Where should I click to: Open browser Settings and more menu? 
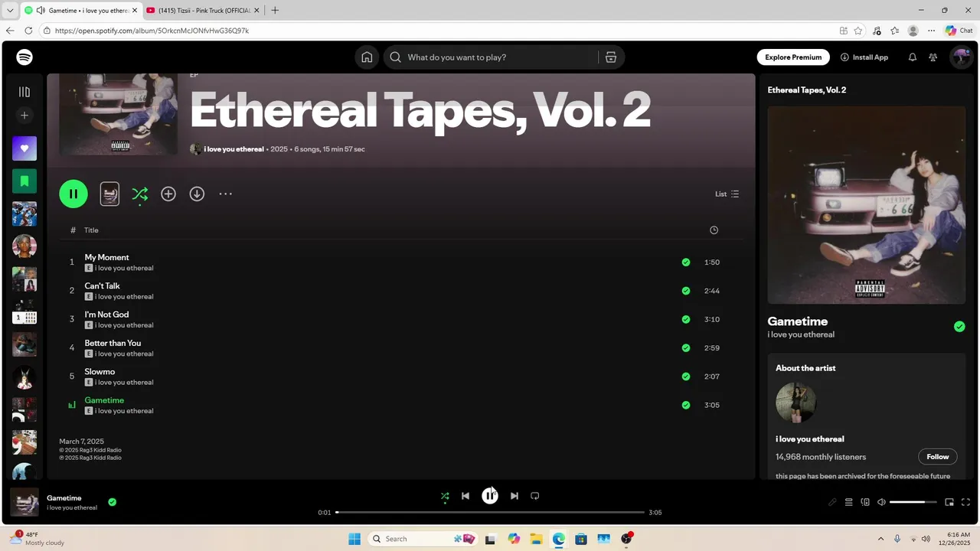[931, 31]
